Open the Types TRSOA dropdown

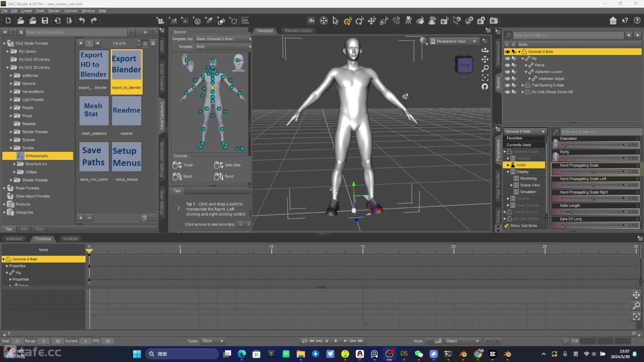pos(213,341)
